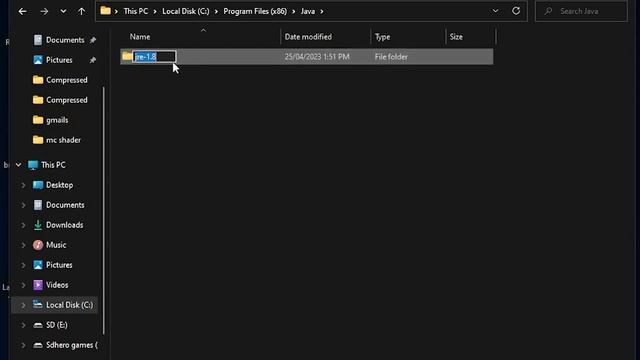Expand Local Disk (C:) node

click(23, 305)
